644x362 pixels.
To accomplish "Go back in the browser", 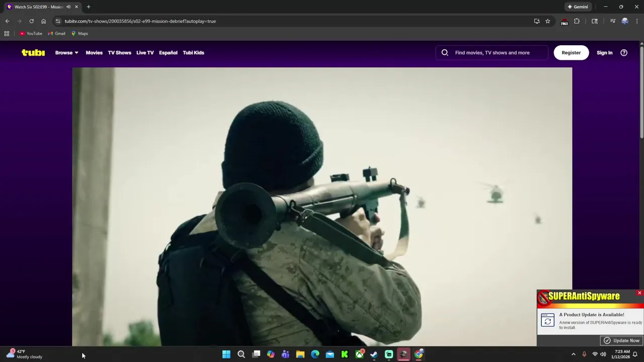I will 7,21.
